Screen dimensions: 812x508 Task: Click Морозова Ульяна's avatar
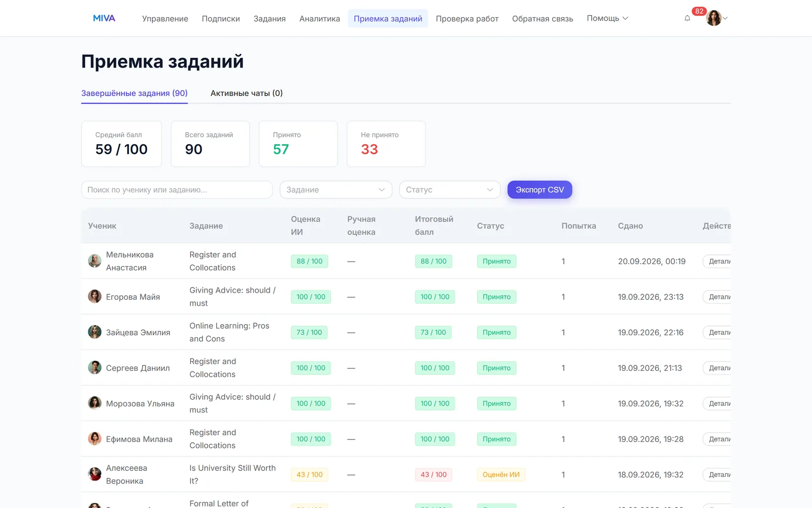(x=94, y=403)
